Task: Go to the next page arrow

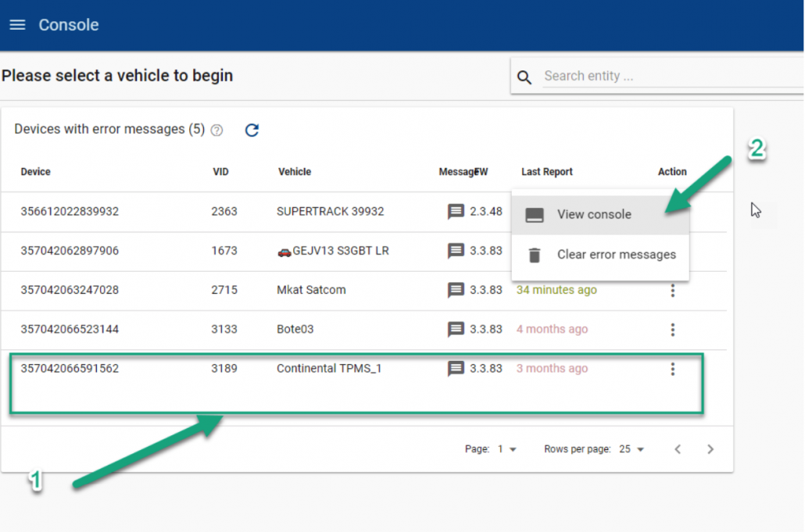Action: coord(710,449)
